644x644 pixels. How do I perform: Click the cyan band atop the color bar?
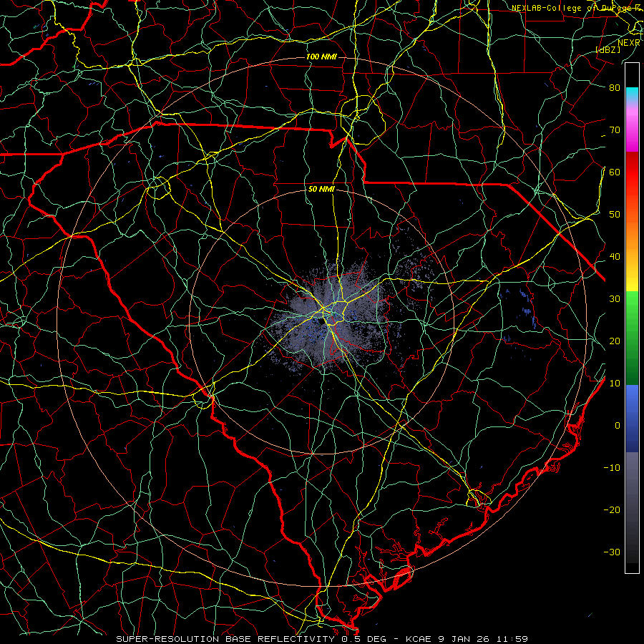632,94
